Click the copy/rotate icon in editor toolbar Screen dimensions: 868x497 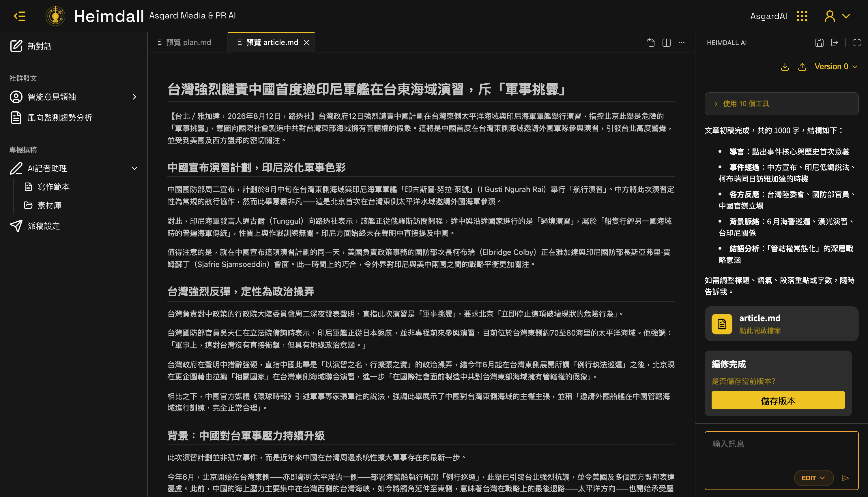point(651,43)
